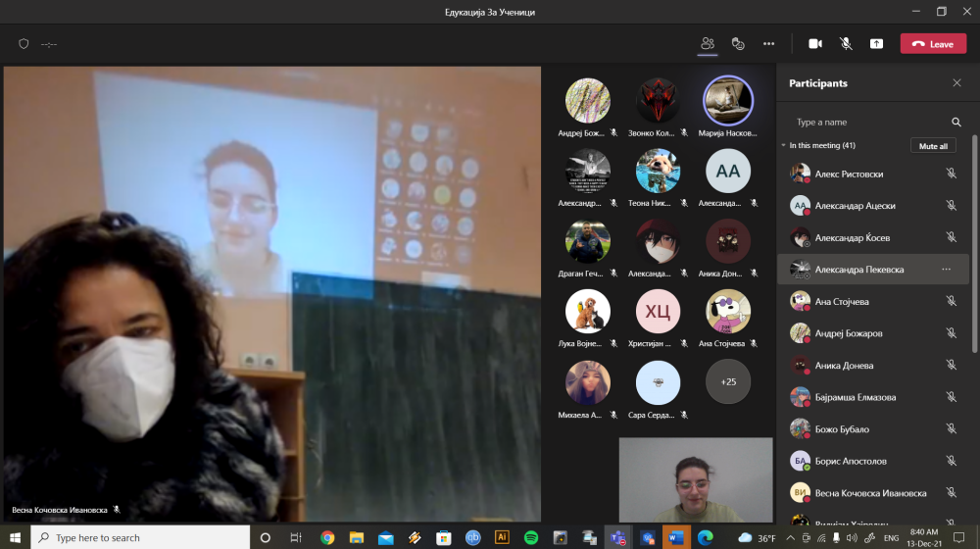Open more options for Александра Пекевска
980x549 pixels.
pos(946,269)
